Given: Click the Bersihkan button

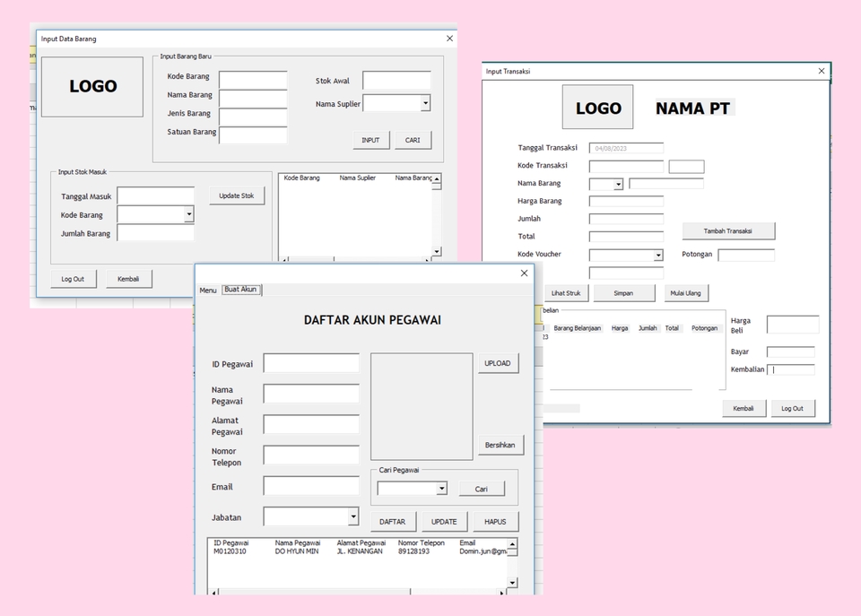Looking at the screenshot, I should 500,445.
